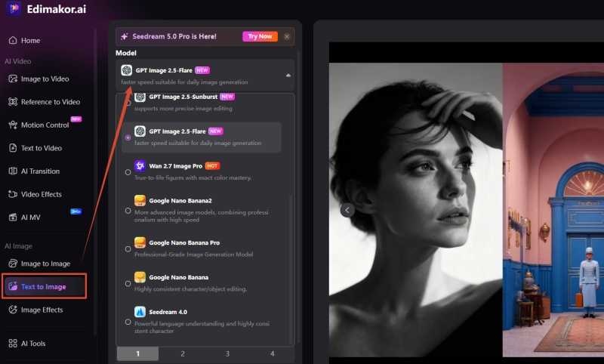Image resolution: width=604 pixels, height=364 pixels.
Task: Click the AI Transition sidebar icon
Action: 13,171
